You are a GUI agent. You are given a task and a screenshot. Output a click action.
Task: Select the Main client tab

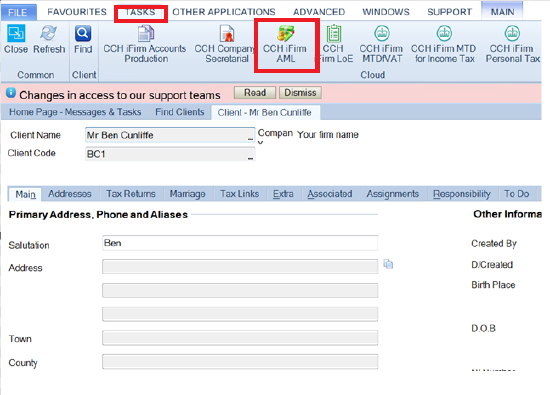pyautogui.click(x=25, y=194)
